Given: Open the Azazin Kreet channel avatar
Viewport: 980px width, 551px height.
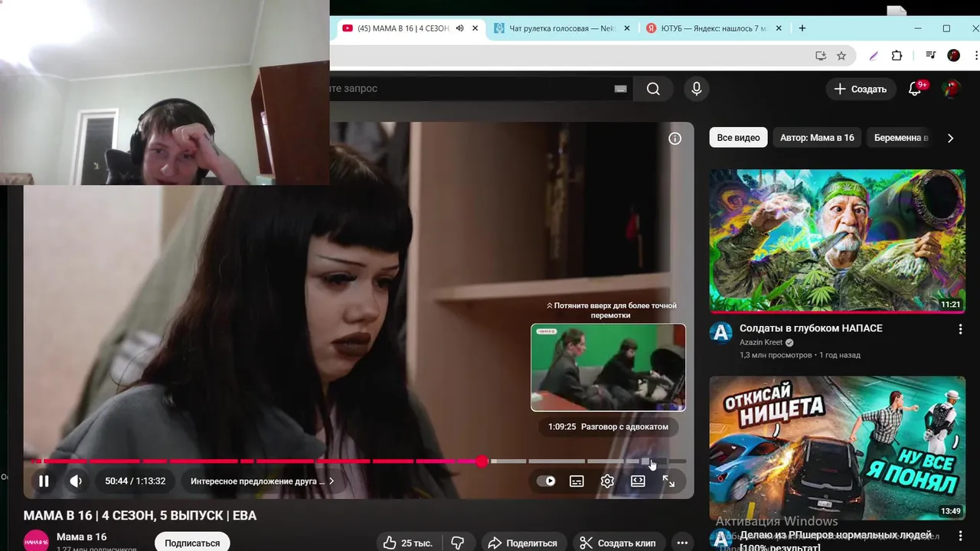Looking at the screenshot, I should click(x=720, y=333).
